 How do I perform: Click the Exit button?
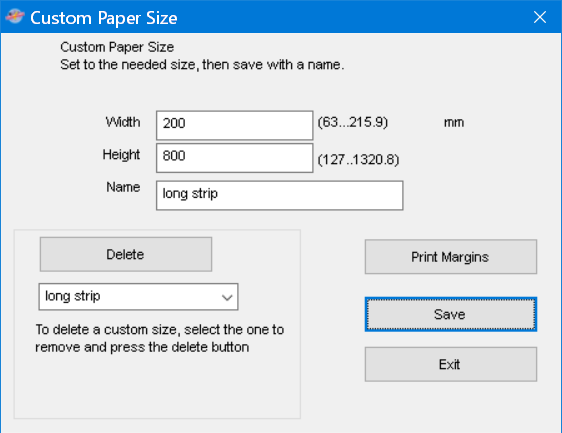451,364
